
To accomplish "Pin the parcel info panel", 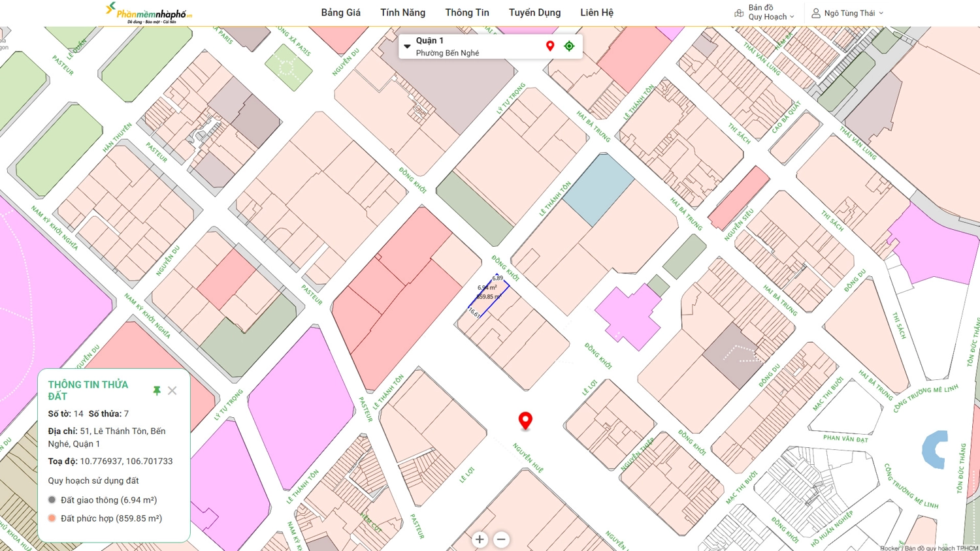I will 157,390.
